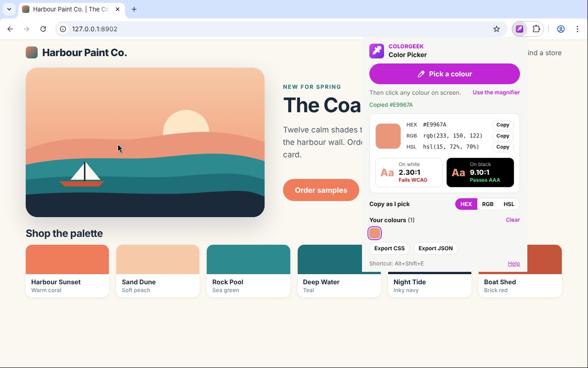Click the Harbour Paint Co. logo icon
This screenshot has height=368, width=588.
click(32, 53)
